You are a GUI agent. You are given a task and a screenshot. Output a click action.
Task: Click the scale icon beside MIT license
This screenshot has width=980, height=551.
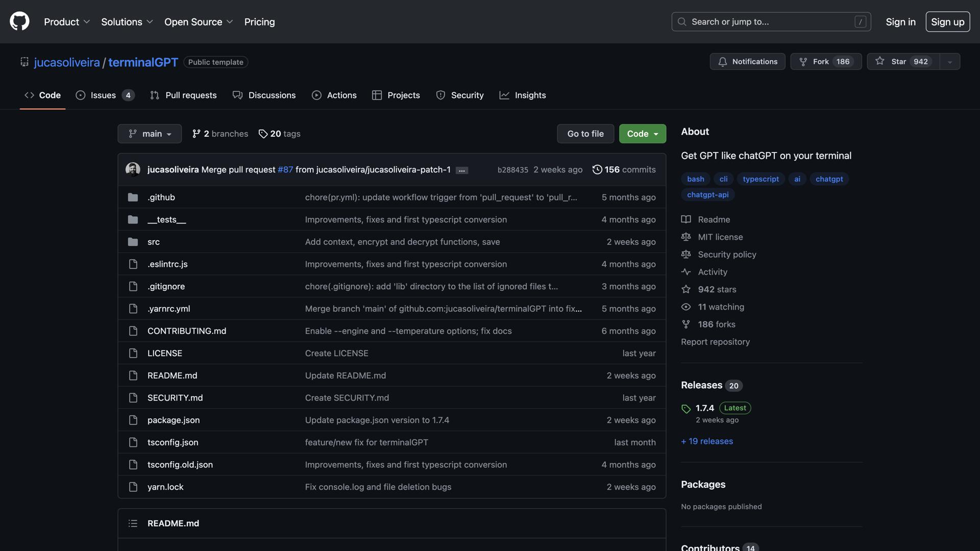point(685,237)
